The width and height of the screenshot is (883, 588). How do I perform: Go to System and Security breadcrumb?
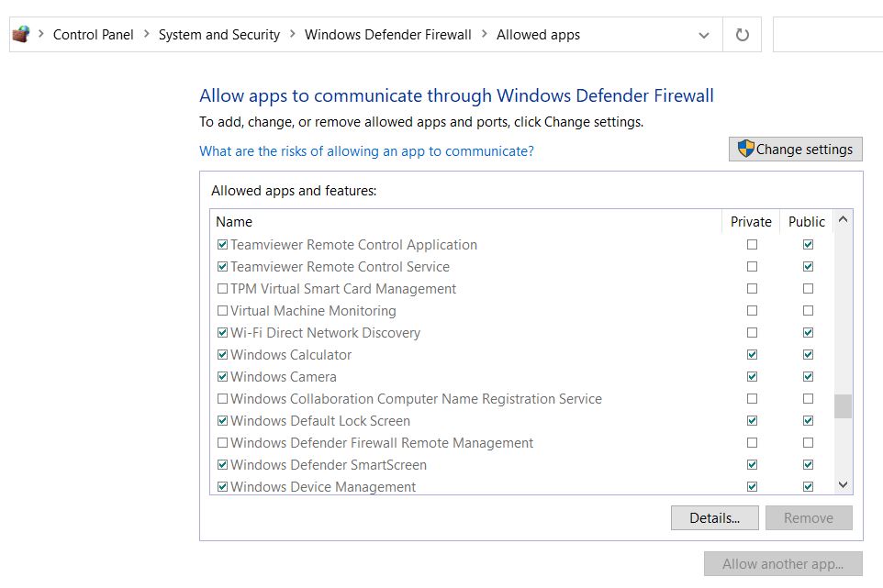(219, 35)
